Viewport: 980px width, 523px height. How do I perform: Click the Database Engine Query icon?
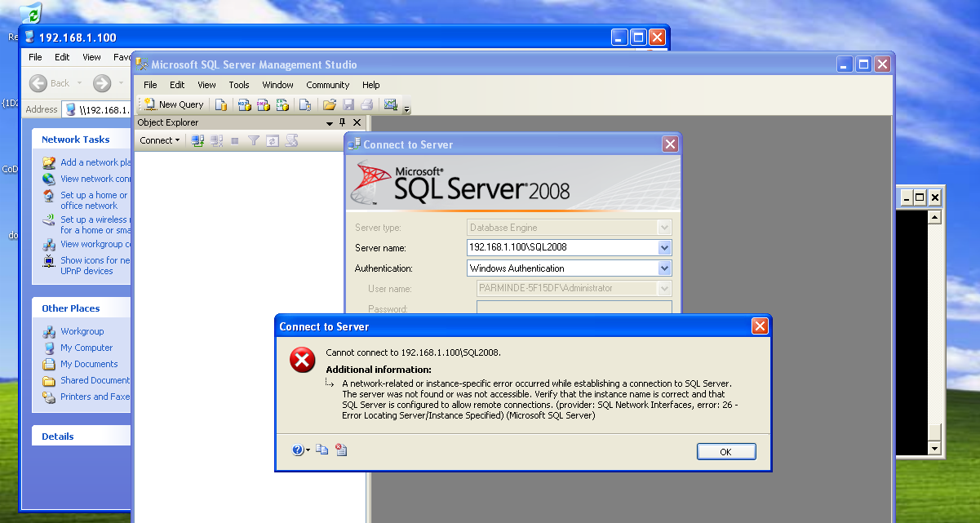tap(221, 104)
